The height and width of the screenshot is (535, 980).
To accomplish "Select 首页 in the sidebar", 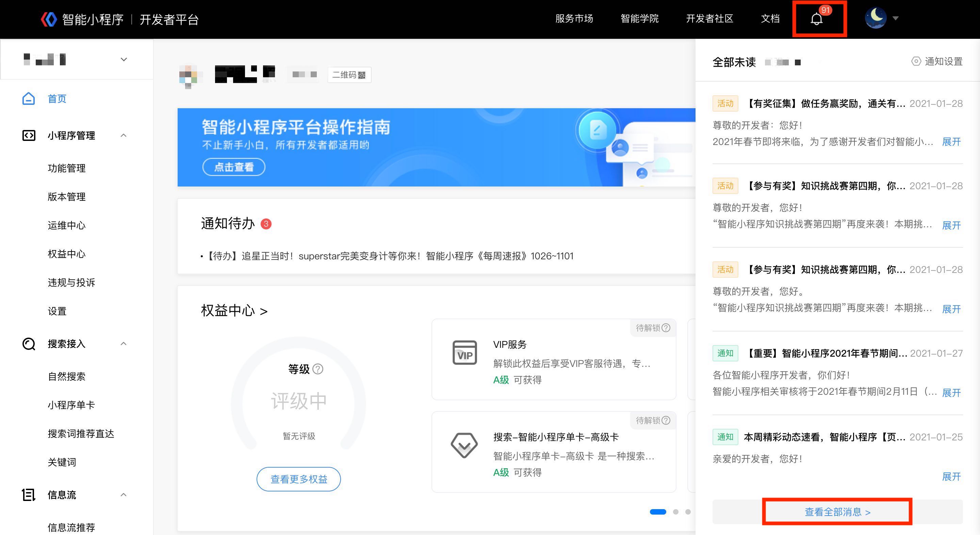I will pos(57,99).
